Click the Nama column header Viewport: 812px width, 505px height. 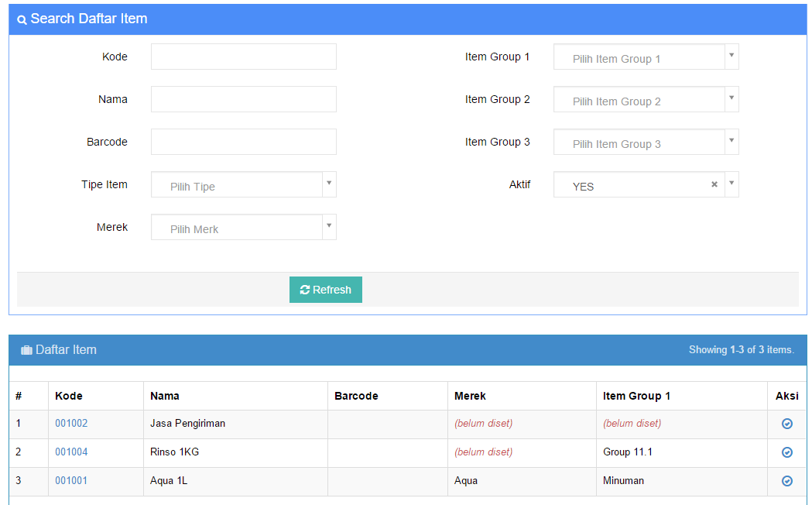tap(165, 396)
